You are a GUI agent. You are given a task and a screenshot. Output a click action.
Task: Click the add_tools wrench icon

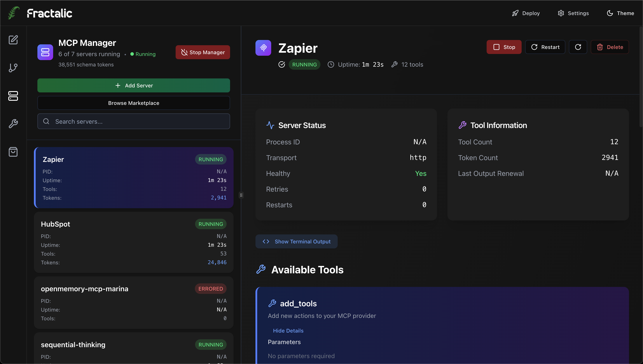coord(272,303)
